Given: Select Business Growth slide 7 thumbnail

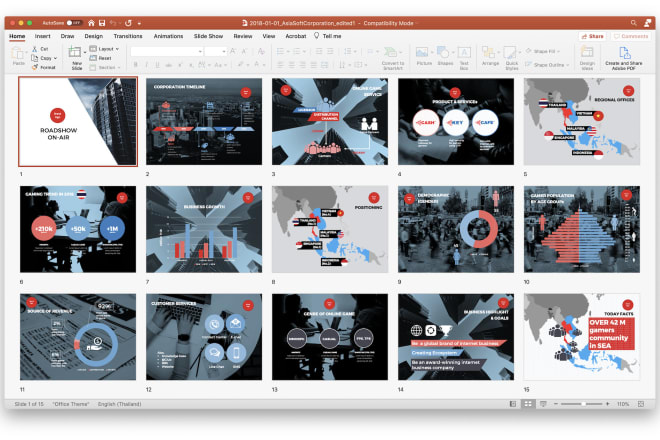Looking at the screenshot, I should pos(204,229).
